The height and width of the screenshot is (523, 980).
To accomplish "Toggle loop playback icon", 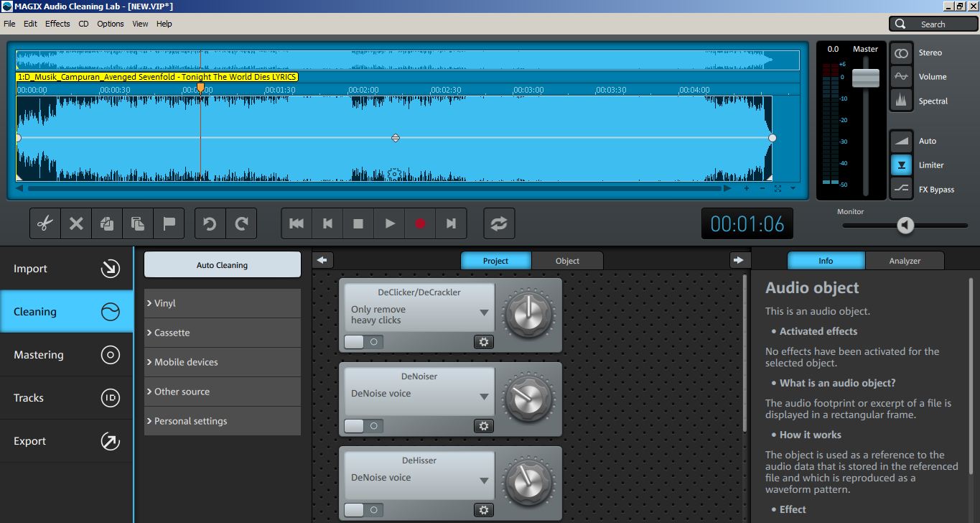I will pos(498,223).
